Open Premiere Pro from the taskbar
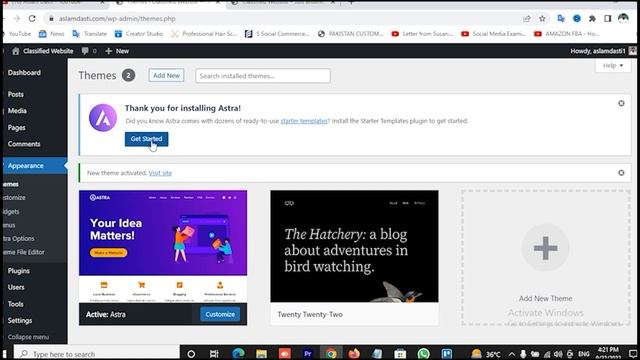Screen dimensions: 640x360 tap(308, 354)
